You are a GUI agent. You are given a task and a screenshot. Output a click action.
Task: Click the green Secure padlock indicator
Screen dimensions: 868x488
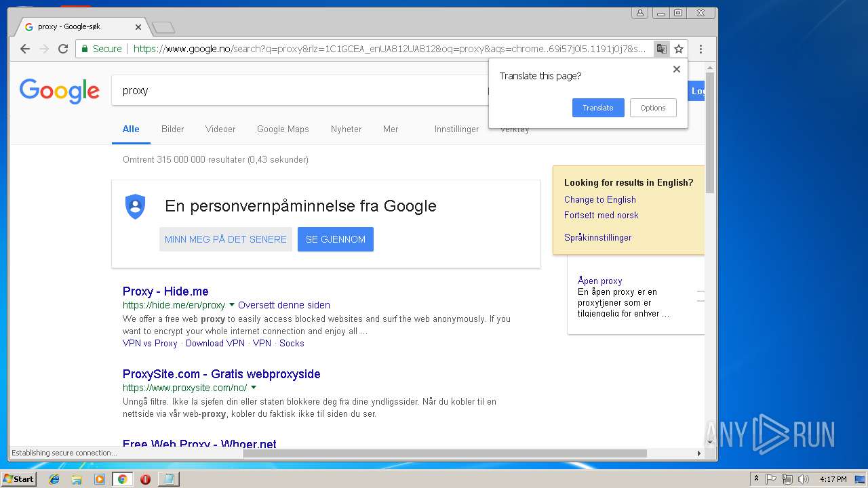(x=102, y=49)
